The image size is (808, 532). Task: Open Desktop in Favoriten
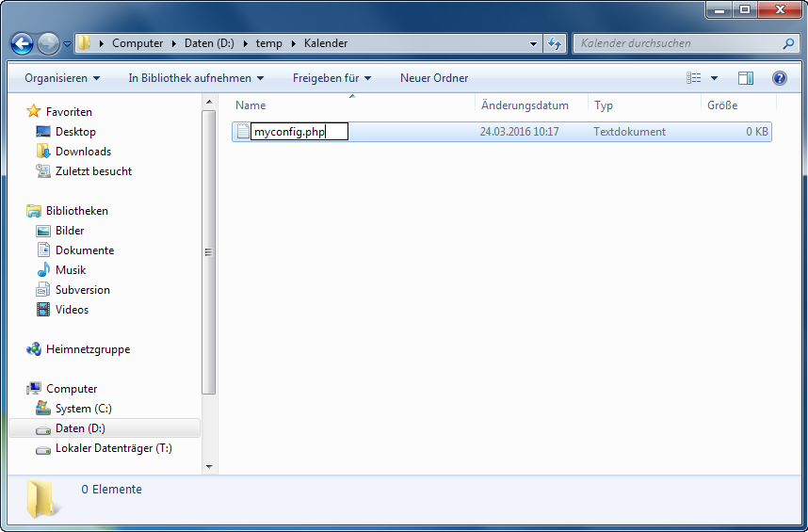[75, 132]
